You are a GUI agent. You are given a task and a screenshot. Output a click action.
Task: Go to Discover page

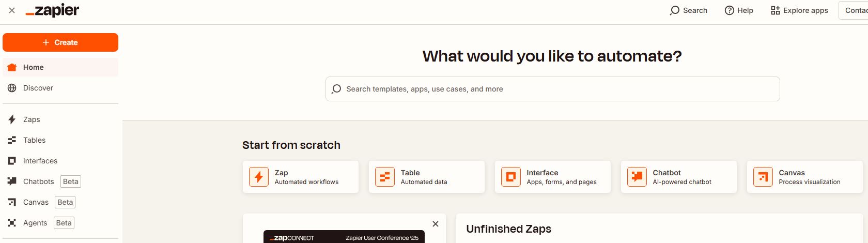[x=38, y=88]
